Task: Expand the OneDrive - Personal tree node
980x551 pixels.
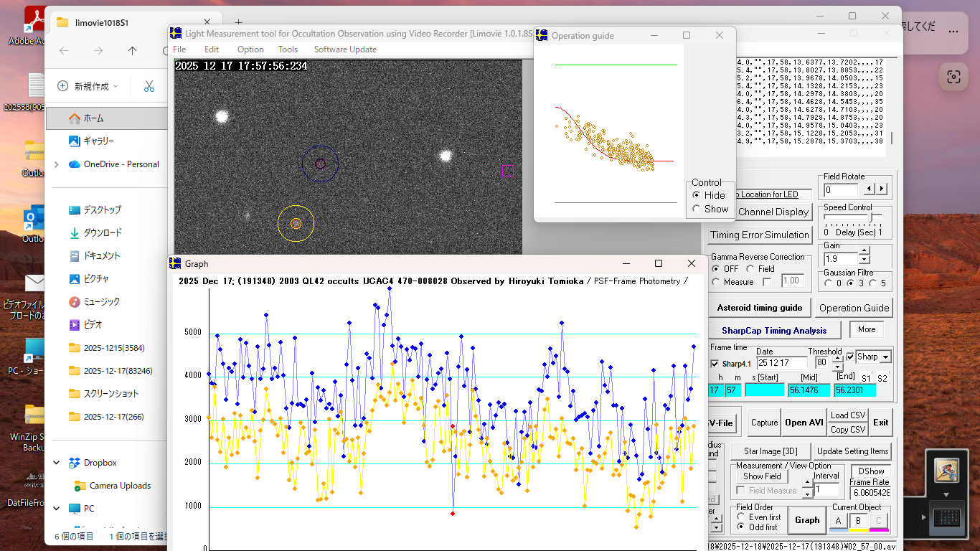Action: click(x=57, y=164)
